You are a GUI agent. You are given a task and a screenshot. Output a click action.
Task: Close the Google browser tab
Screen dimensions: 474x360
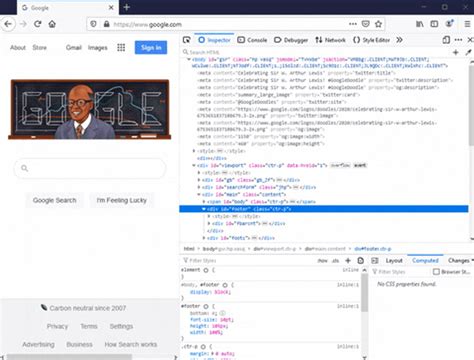point(111,7)
